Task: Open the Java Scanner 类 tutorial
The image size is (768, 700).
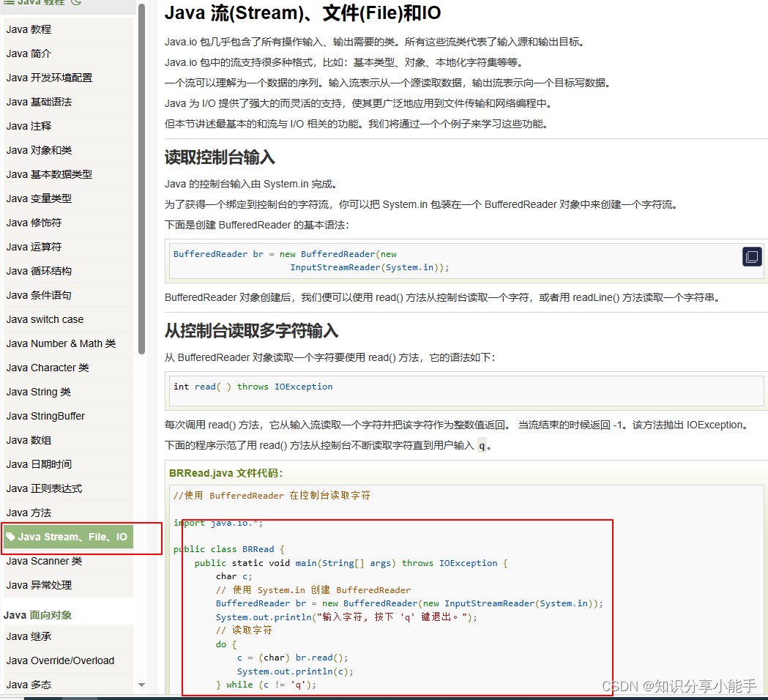Action: click(x=42, y=561)
